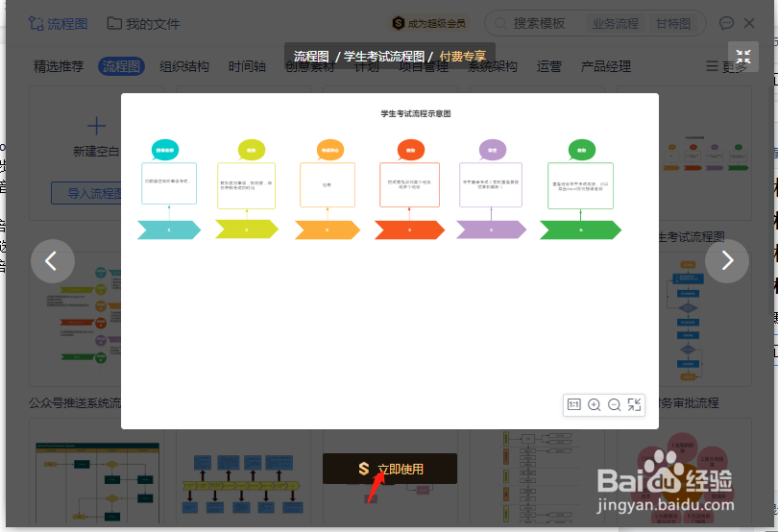778x532 pixels.
Task: Select the 业务流程 search suggestion
Action: click(x=616, y=23)
